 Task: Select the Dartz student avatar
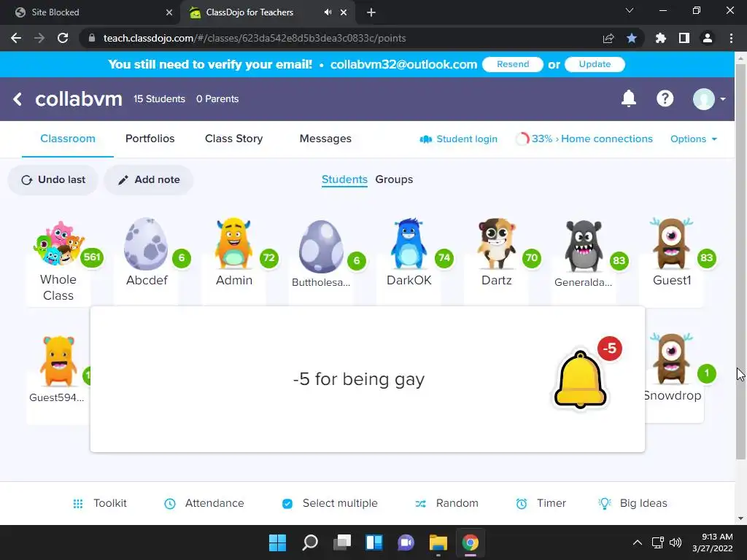point(496,244)
